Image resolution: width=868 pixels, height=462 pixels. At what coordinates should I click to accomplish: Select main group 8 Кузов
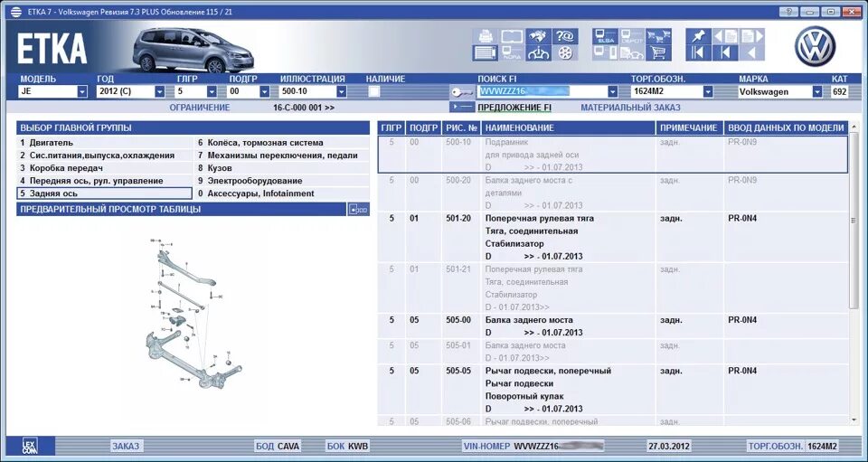point(282,168)
